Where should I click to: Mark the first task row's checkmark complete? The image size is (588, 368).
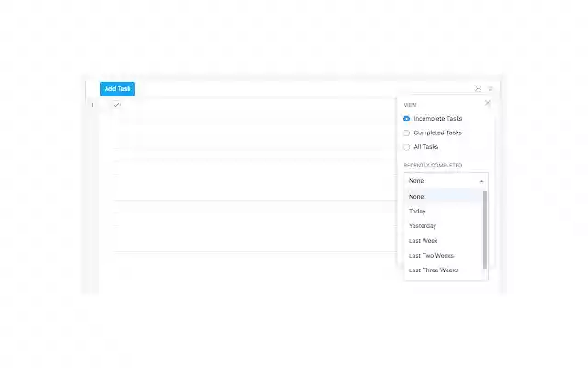(117, 105)
